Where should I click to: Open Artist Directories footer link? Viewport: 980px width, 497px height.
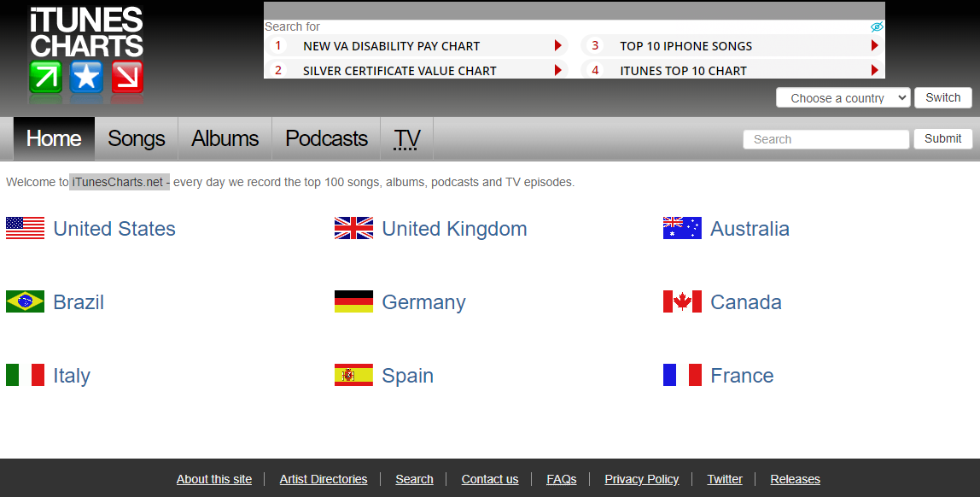(x=324, y=479)
